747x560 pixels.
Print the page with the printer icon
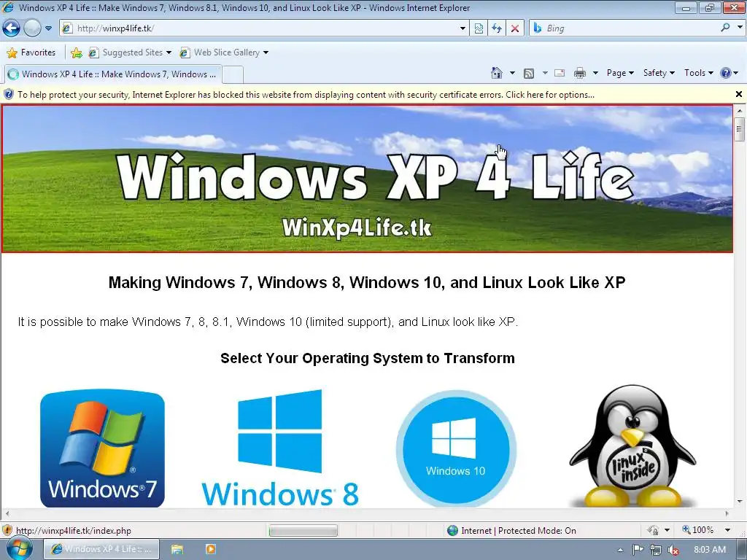pos(580,73)
